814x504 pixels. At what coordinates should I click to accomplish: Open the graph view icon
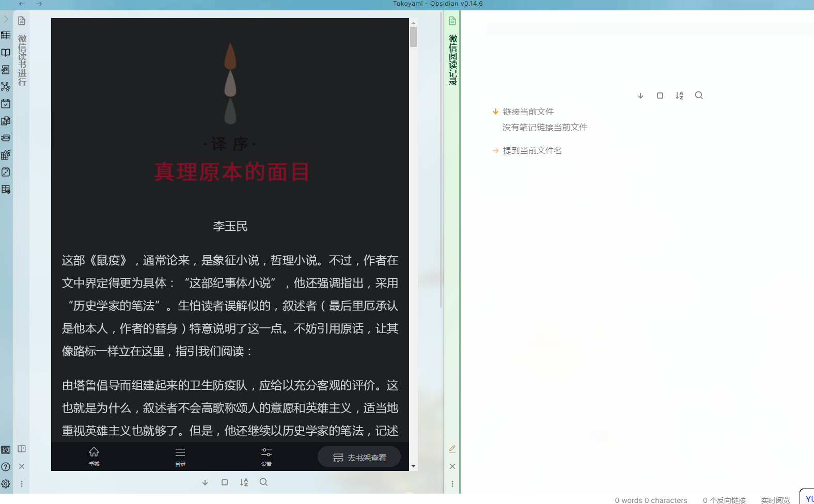pyautogui.click(x=6, y=87)
